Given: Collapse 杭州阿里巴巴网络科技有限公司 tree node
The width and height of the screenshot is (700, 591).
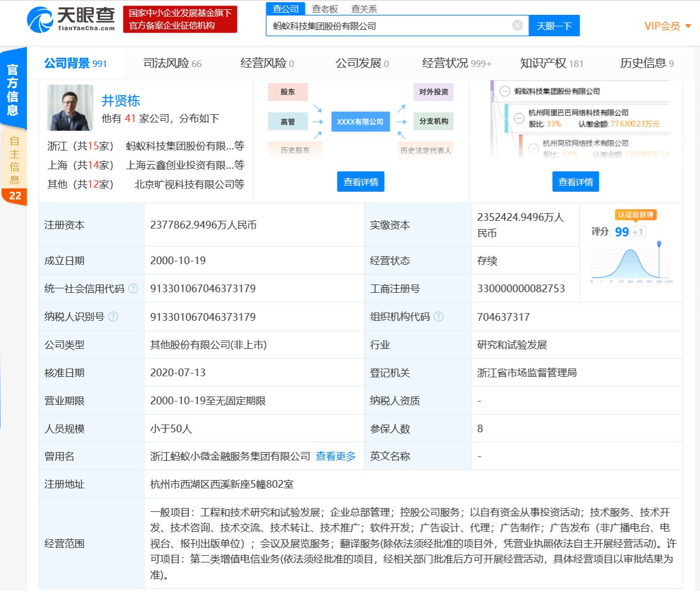Looking at the screenshot, I should (519, 118).
